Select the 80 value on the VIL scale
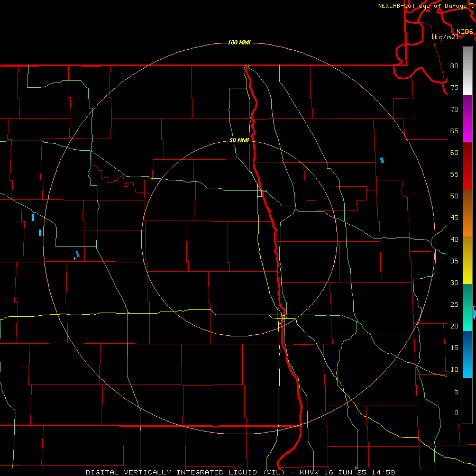 (454, 66)
